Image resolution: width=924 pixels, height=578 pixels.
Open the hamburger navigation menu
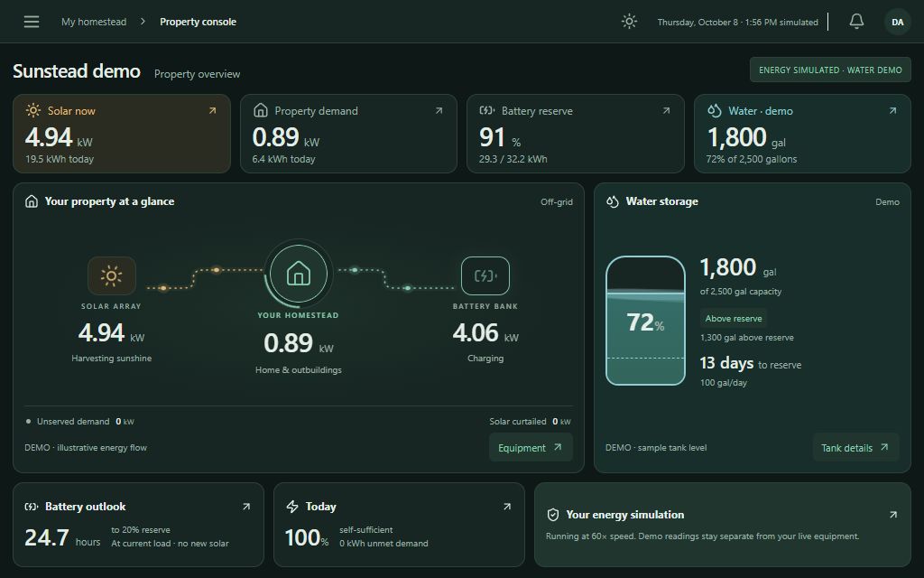click(x=32, y=22)
